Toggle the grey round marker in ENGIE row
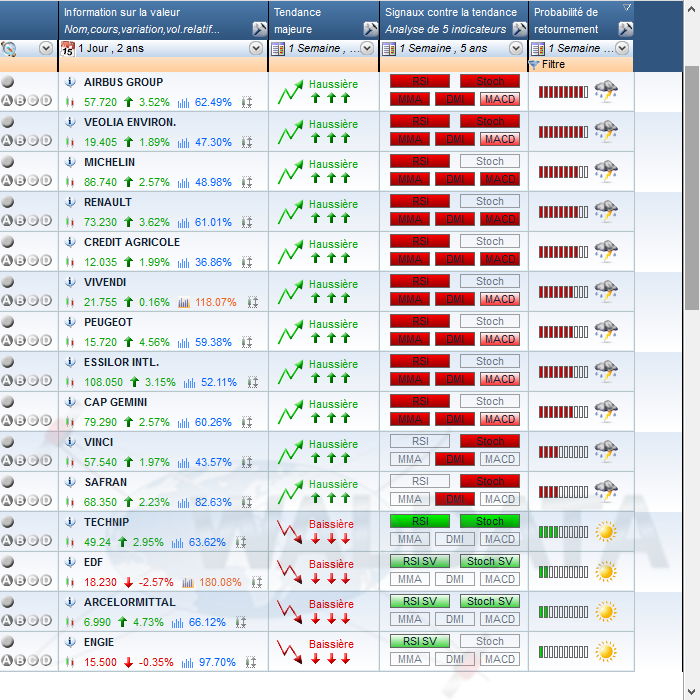This screenshot has width=700, height=700. 8,642
